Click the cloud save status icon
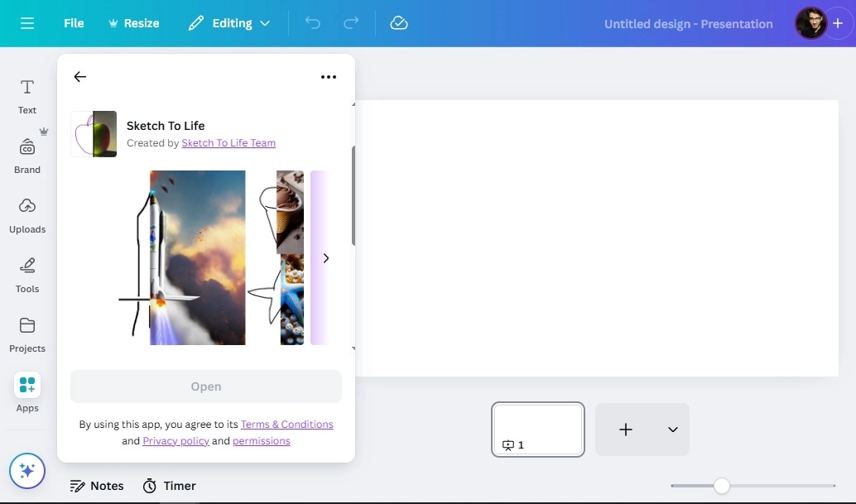 pos(399,23)
